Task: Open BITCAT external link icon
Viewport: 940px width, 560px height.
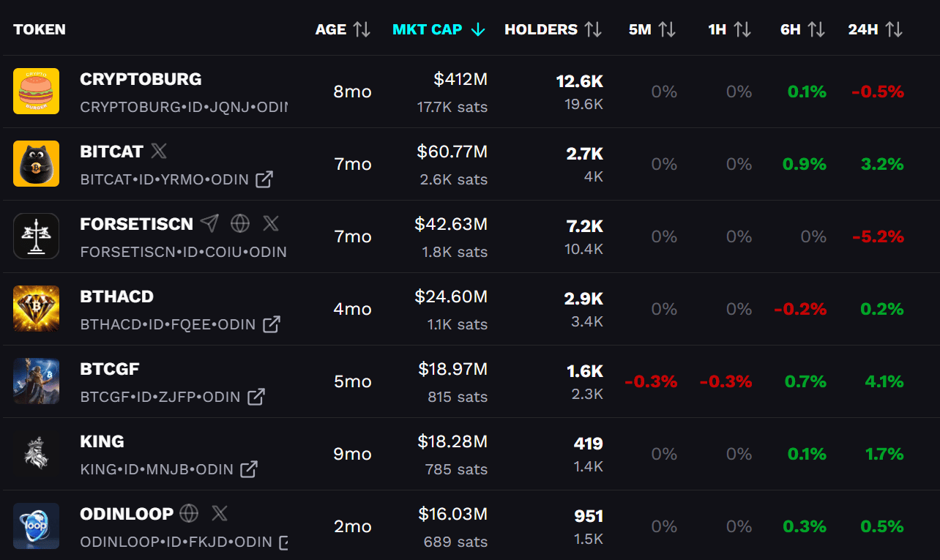Action: point(264,179)
